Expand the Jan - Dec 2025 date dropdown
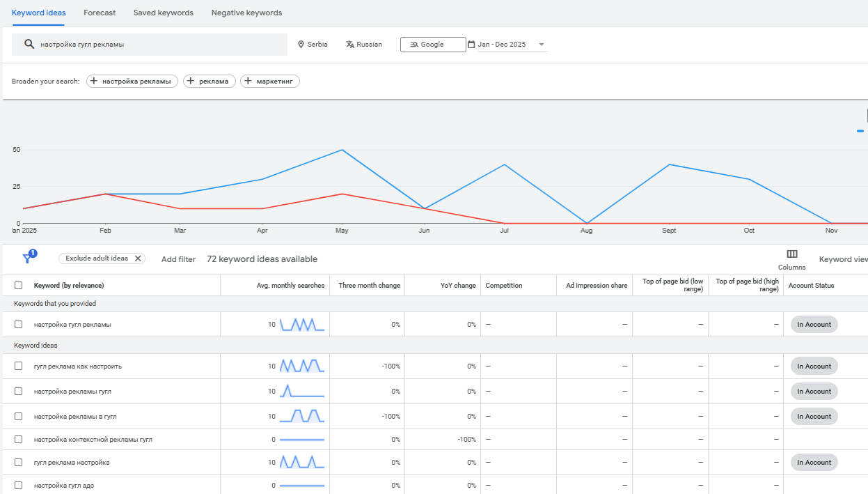This screenshot has height=494, width=868. [x=542, y=45]
